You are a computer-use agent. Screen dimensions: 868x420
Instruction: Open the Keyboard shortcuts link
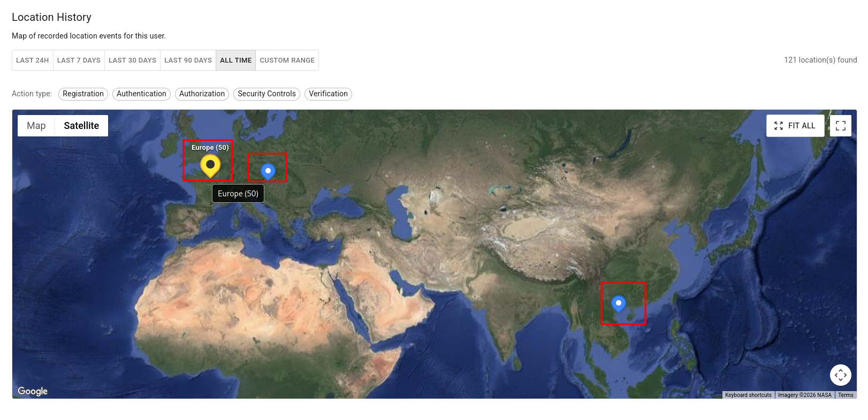pos(748,395)
